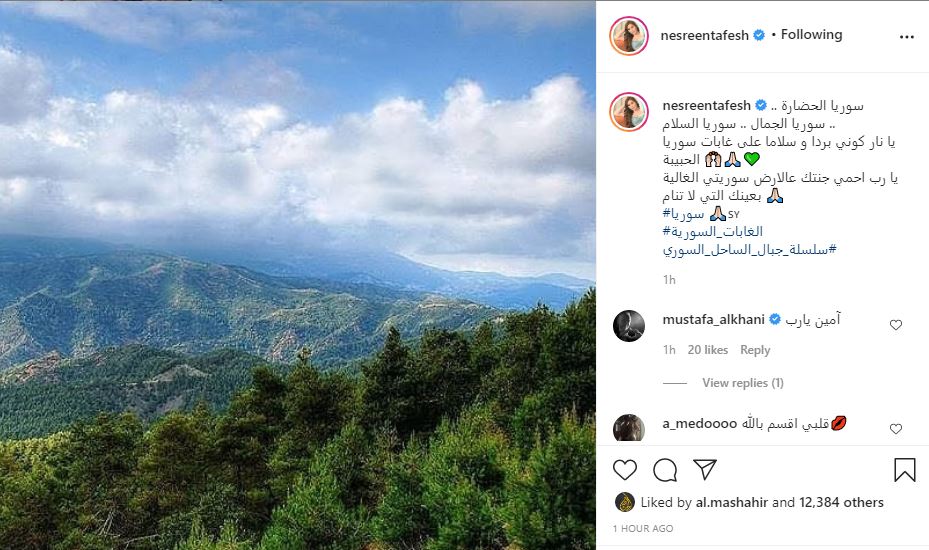Open the nesreentafesh profile picture in the header
The image size is (929, 550).
(629, 36)
